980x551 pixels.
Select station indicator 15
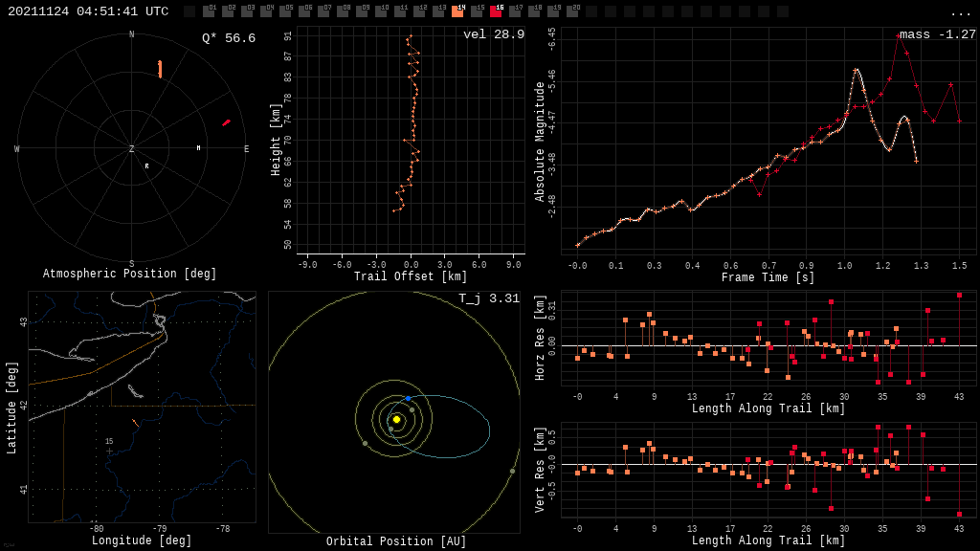click(477, 11)
